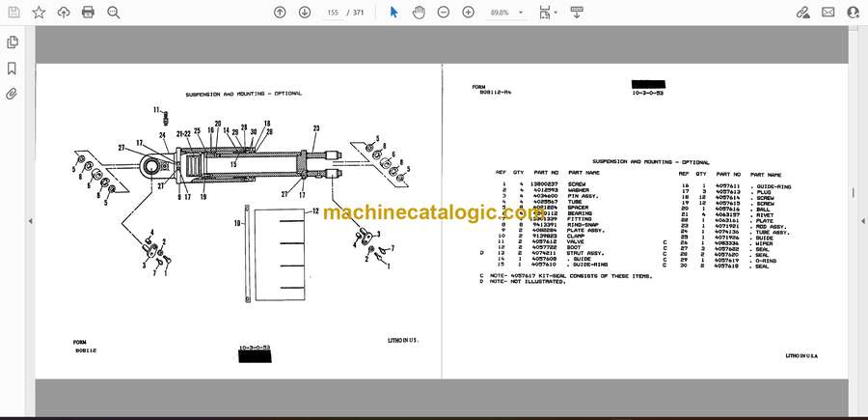The width and height of the screenshot is (868, 420).
Task: Click the 'RING-SNAP' part name
Action: (583, 225)
